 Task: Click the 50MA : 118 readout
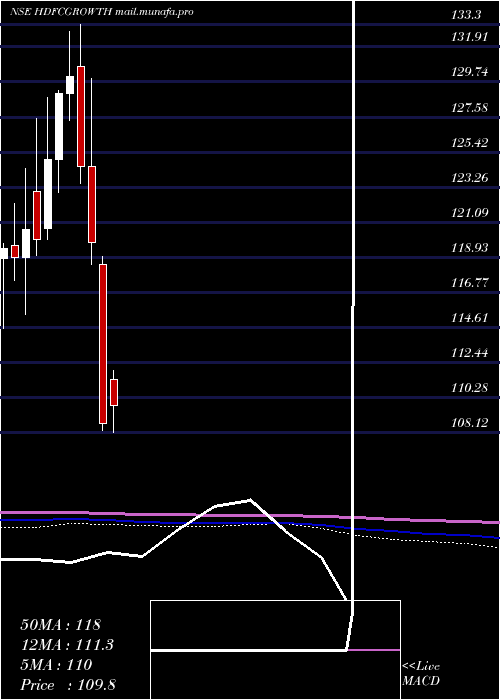coord(61,625)
